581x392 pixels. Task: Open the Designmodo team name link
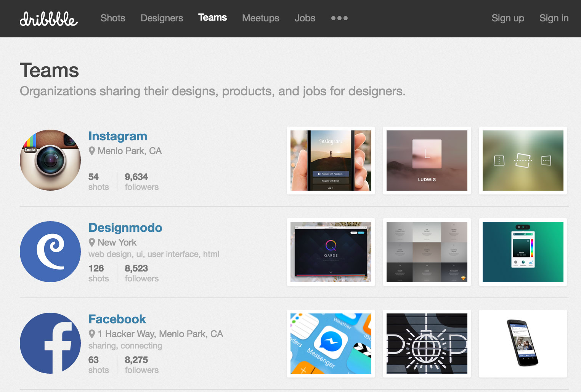coord(125,228)
